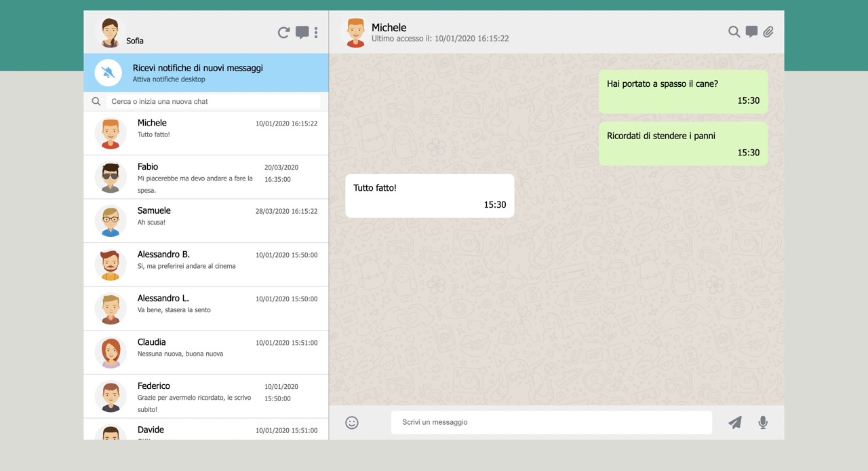
Task: Record voice message with microphone icon
Action: coord(763,423)
